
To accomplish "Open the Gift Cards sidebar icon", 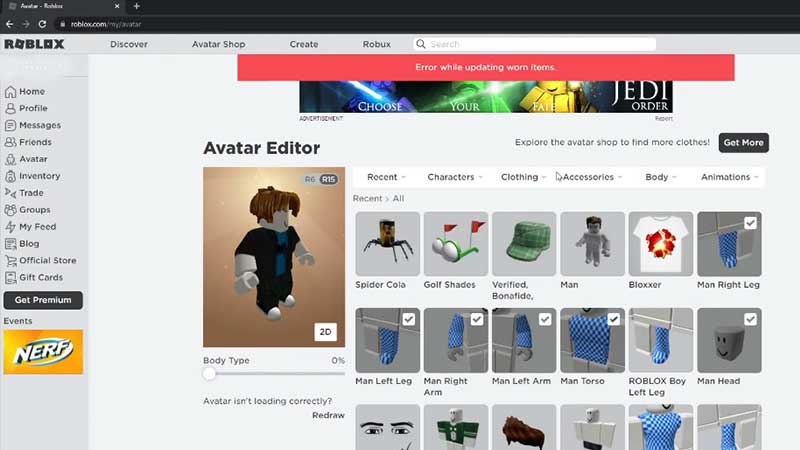I will (x=10, y=278).
